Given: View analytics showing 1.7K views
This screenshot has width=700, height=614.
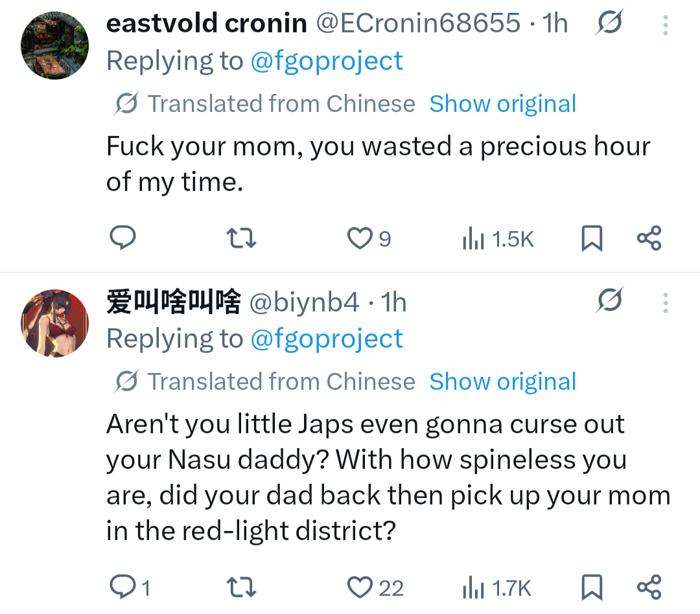Looking at the screenshot, I should 496,587.
